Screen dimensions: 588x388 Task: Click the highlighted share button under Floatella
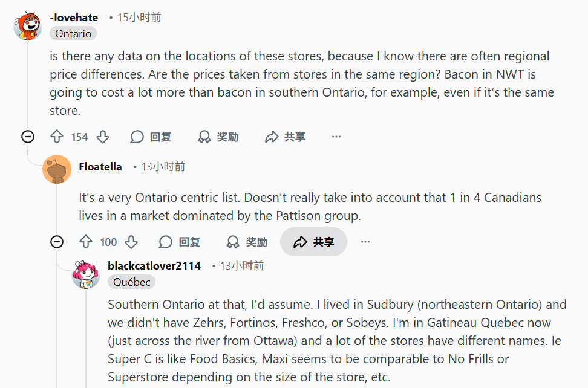[x=313, y=242]
